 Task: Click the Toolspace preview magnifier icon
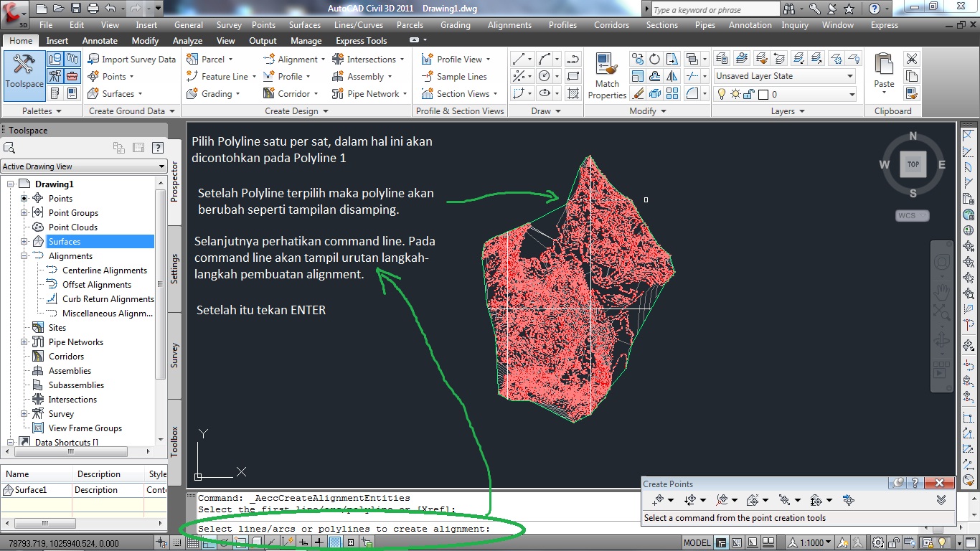click(x=9, y=148)
